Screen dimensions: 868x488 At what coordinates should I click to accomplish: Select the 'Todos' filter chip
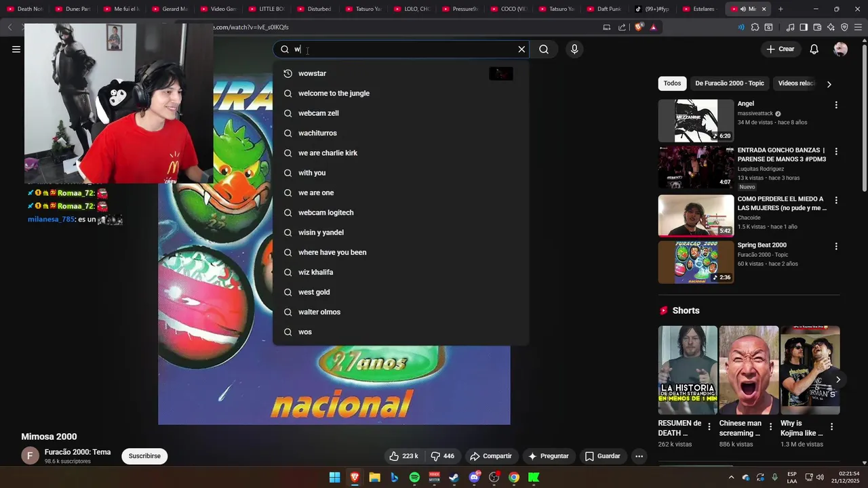pyautogui.click(x=672, y=83)
